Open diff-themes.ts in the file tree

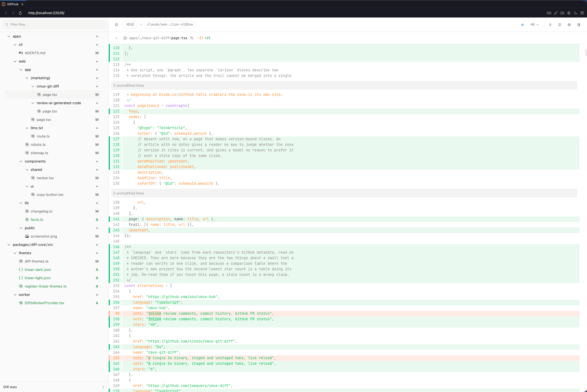click(x=36, y=261)
